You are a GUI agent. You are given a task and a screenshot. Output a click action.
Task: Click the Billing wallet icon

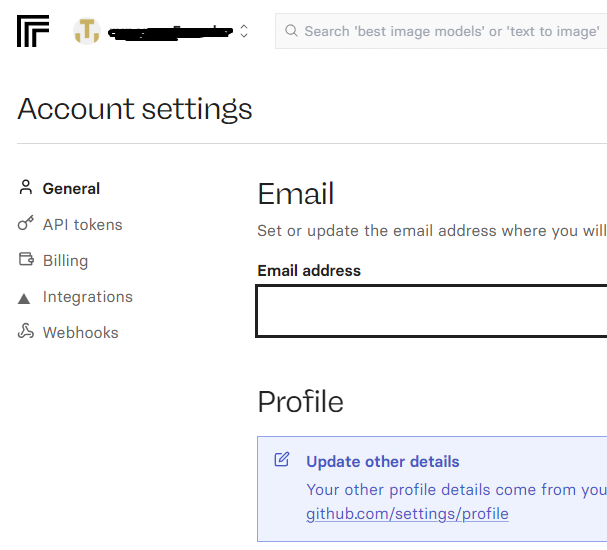(x=26, y=260)
